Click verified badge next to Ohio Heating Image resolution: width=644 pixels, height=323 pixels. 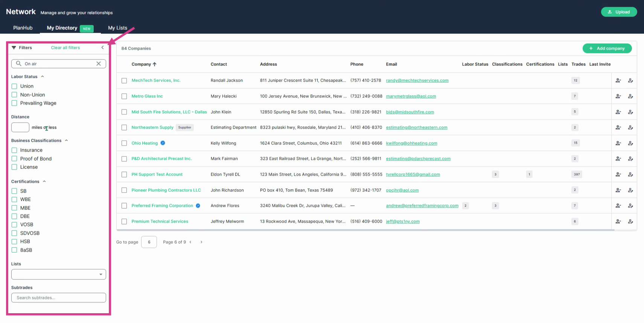163,143
